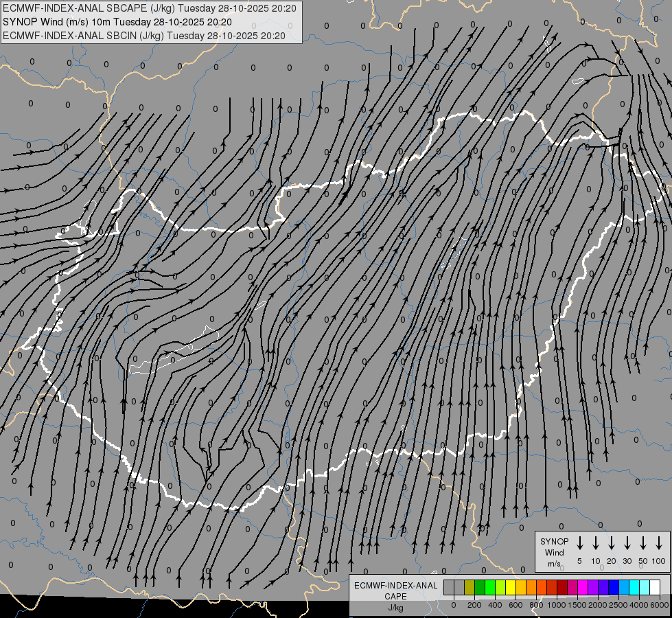The height and width of the screenshot is (618, 672).
Task: Click the 'SYNOP' word in wind legend
Action: [x=554, y=541]
